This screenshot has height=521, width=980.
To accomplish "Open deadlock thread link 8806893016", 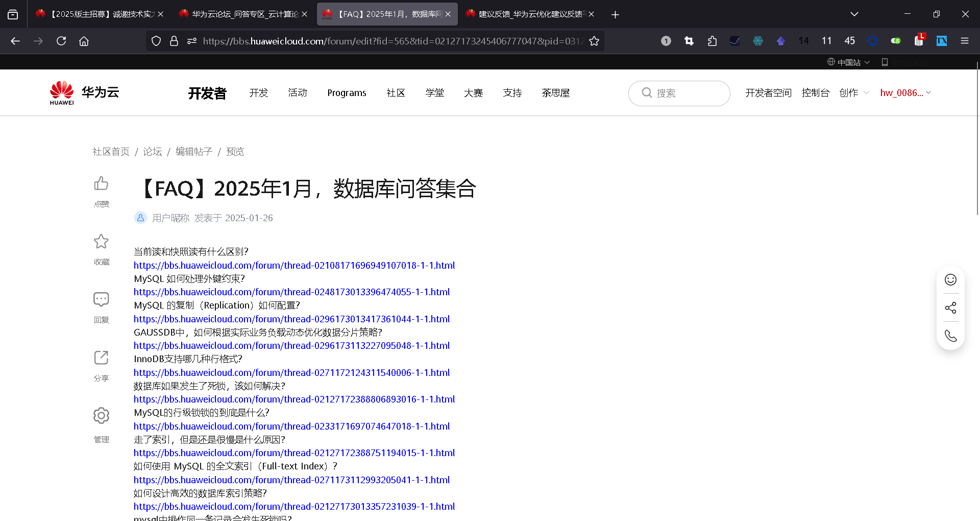I will [x=295, y=399].
